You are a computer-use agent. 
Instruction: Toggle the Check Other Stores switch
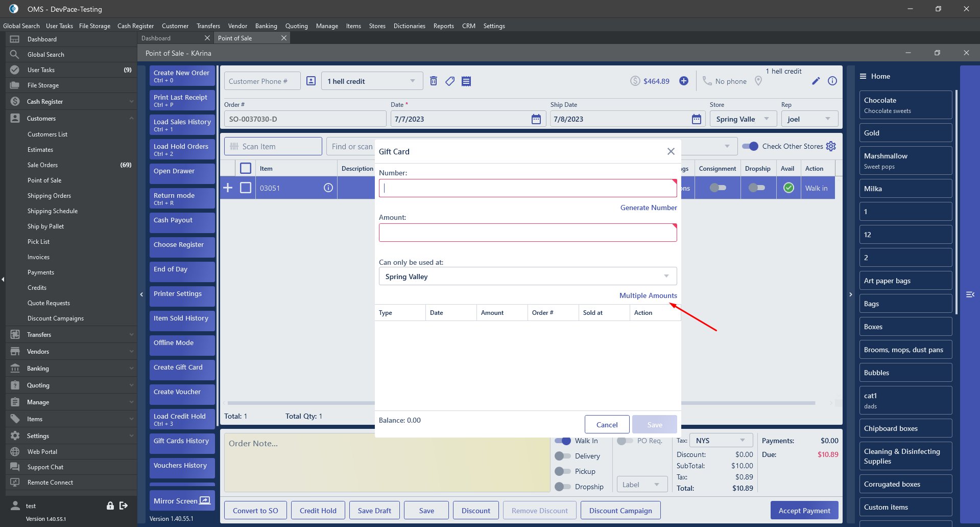[x=750, y=146]
